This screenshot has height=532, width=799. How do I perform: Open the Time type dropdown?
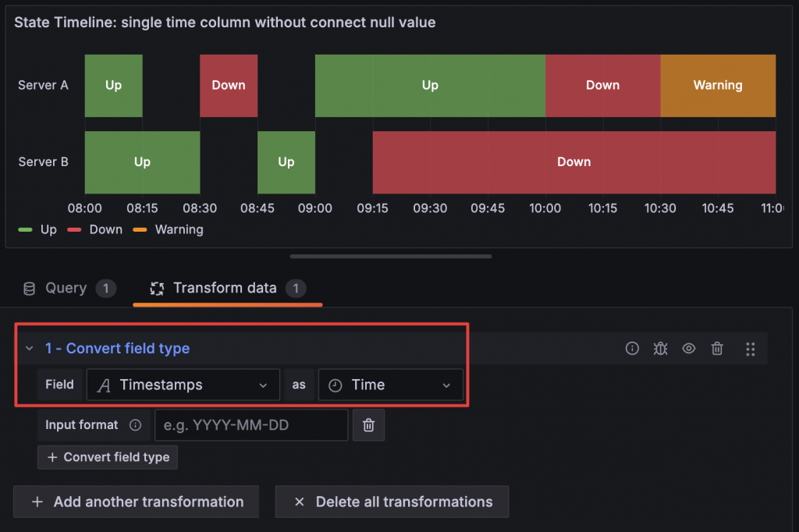(x=390, y=385)
